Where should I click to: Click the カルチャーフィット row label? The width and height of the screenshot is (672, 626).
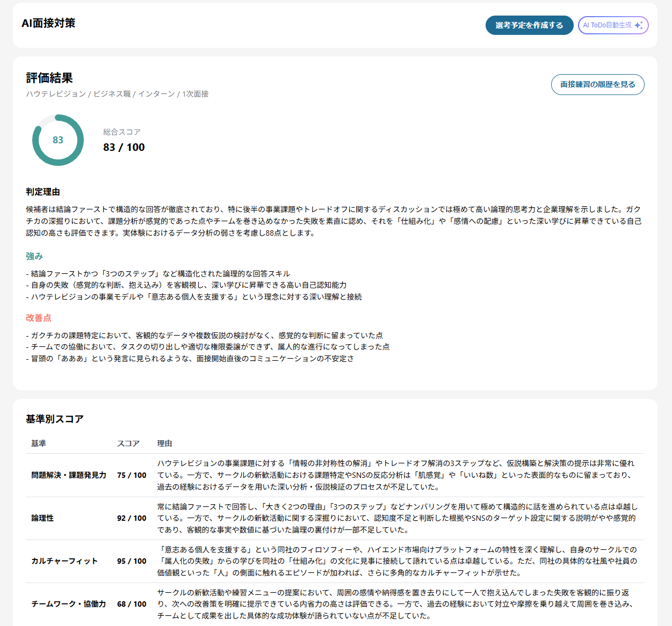tap(64, 561)
